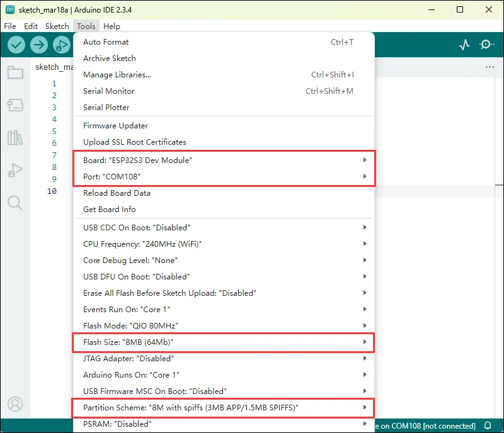Viewport: 504px width, 433px height.
Task: Expand CPU Frequency submenu
Action: pyautogui.click(x=224, y=244)
